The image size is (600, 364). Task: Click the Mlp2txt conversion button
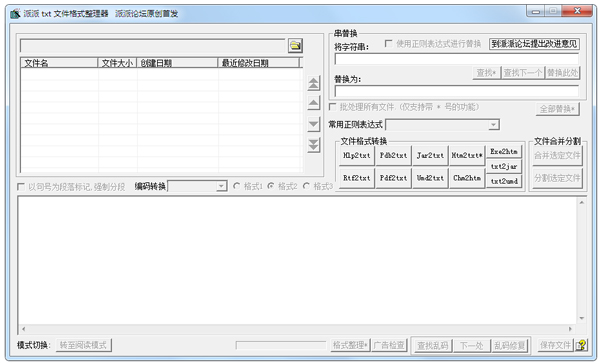click(357, 155)
